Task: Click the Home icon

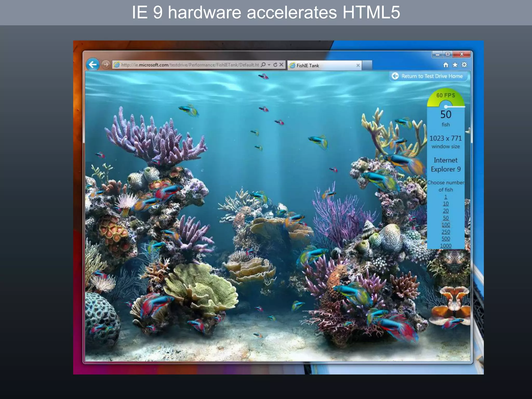Action: pos(446,65)
